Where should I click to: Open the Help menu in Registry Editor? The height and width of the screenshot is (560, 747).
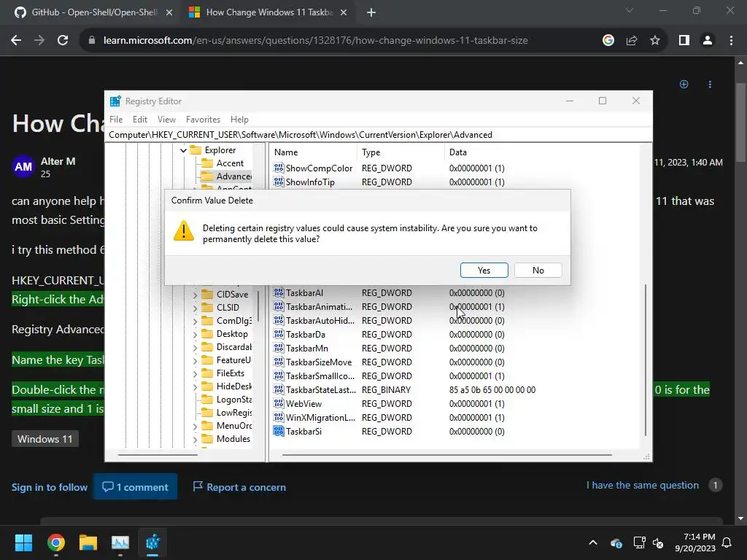239,120
